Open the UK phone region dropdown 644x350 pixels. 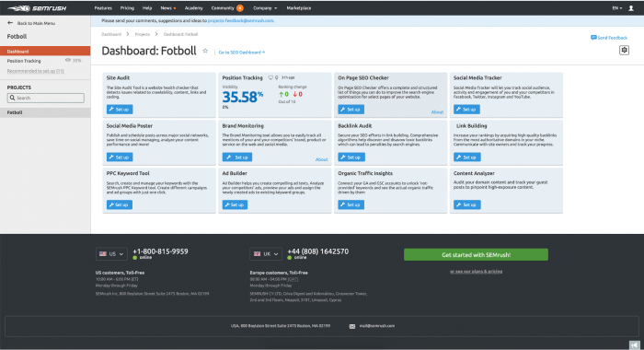click(x=266, y=254)
